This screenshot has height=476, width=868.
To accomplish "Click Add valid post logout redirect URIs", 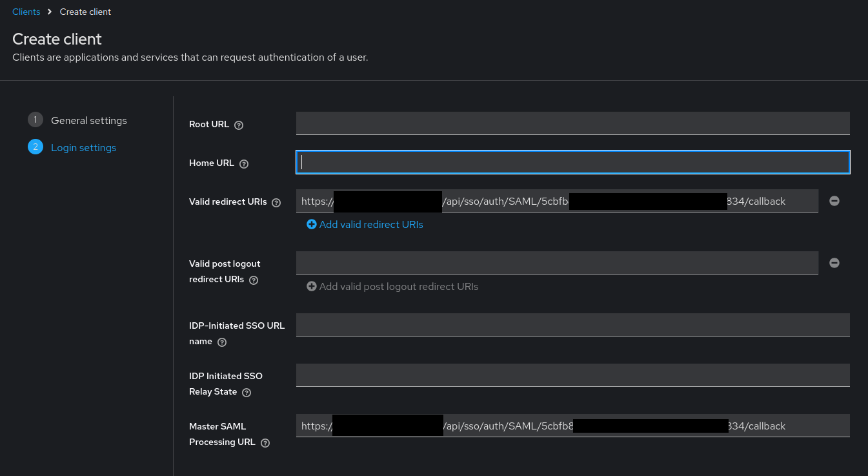I will [x=392, y=287].
